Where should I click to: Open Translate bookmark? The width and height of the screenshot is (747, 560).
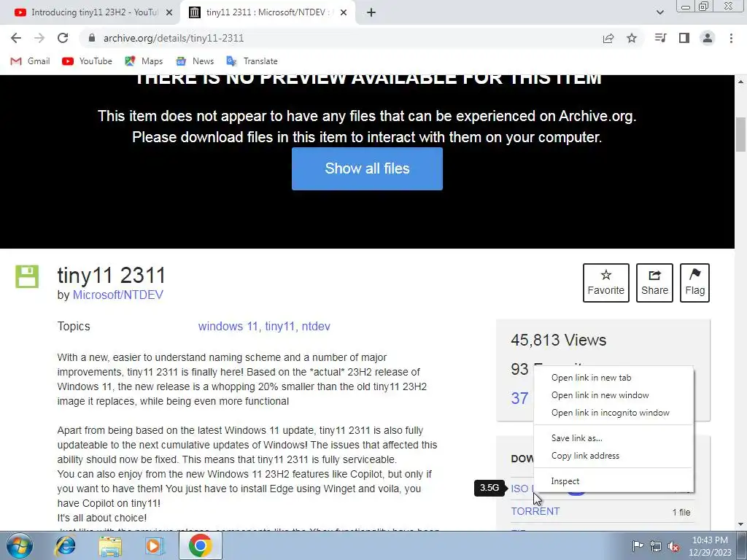(252, 61)
